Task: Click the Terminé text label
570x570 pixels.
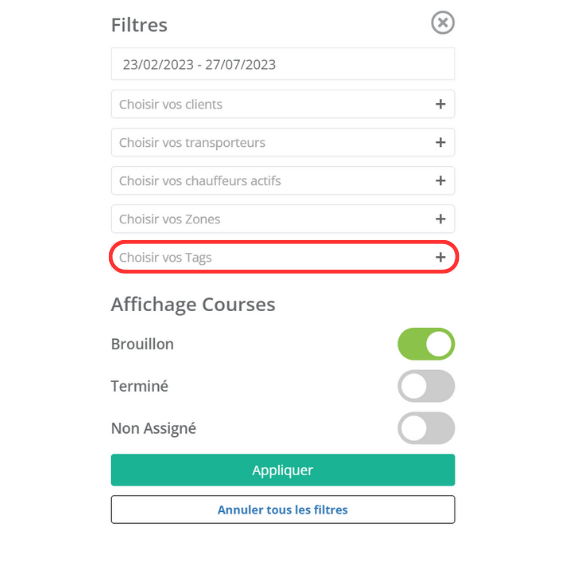Action: [140, 386]
